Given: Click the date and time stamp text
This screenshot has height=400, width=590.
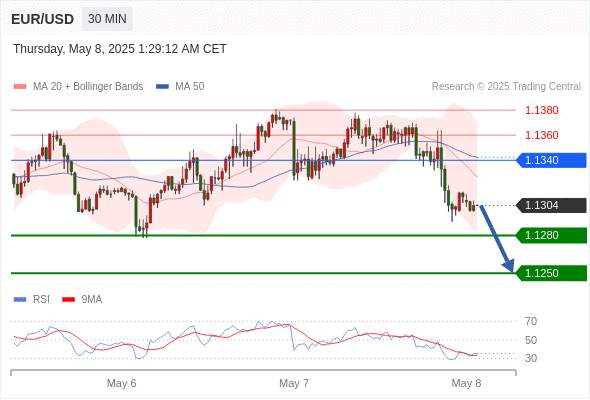Looking at the screenshot, I should (120, 49).
